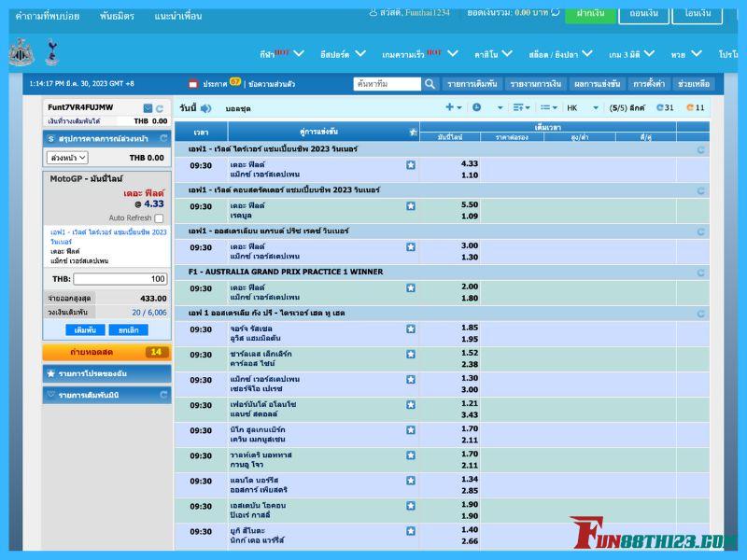747x560 pixels.
Task: Open the การตั้งค่า settings tab
Action: [x=649, y=84]
